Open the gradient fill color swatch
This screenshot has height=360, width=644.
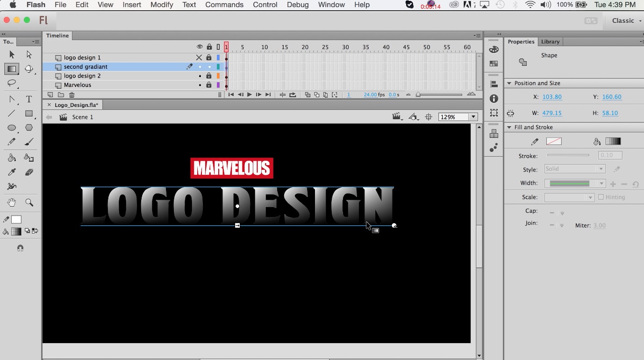[614, 141]
